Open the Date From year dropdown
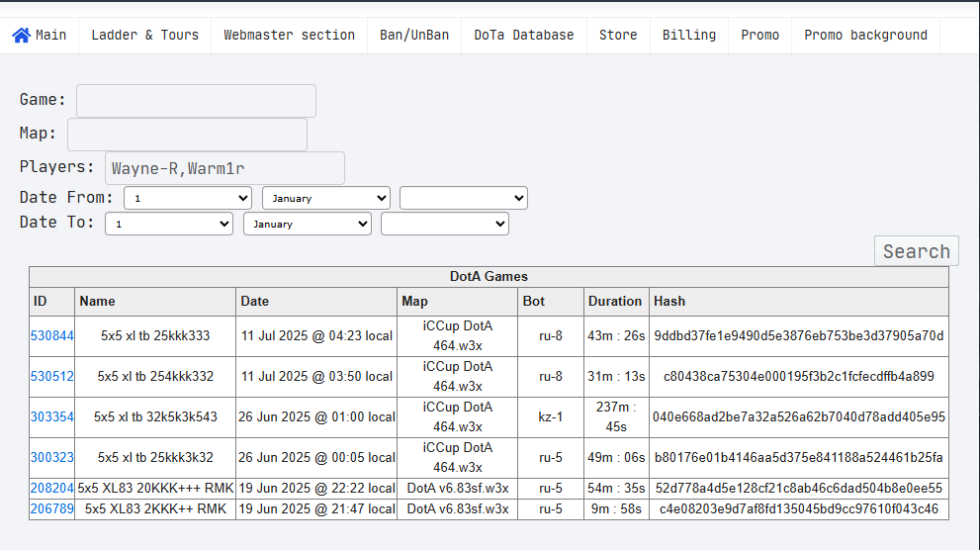This screenshot has width=980, height=550. 464,198
